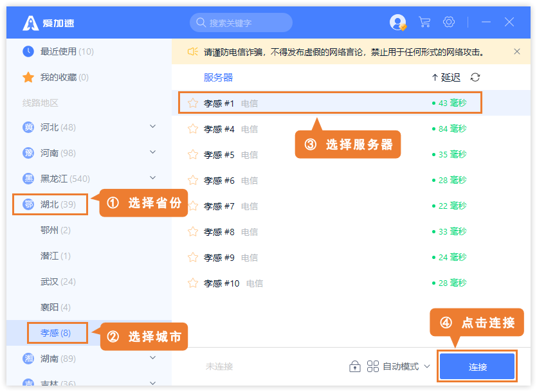Click the 服务器 column header
537x392 pixels.
pos(218,77)
